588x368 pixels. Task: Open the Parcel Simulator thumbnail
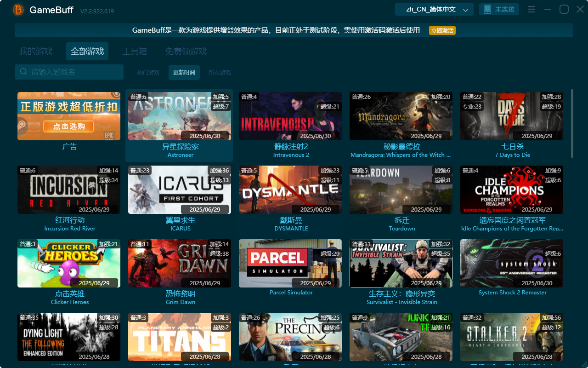[290, 263]
